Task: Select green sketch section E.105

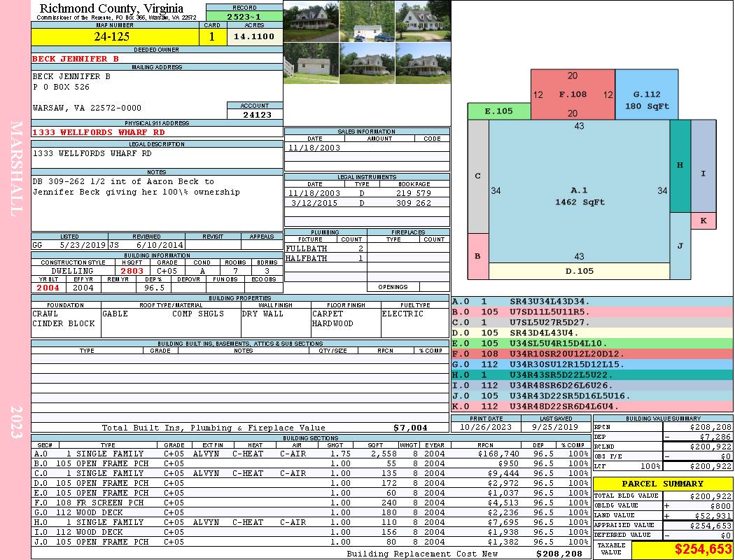Action: pyautogui.click(x=498, y=111)
